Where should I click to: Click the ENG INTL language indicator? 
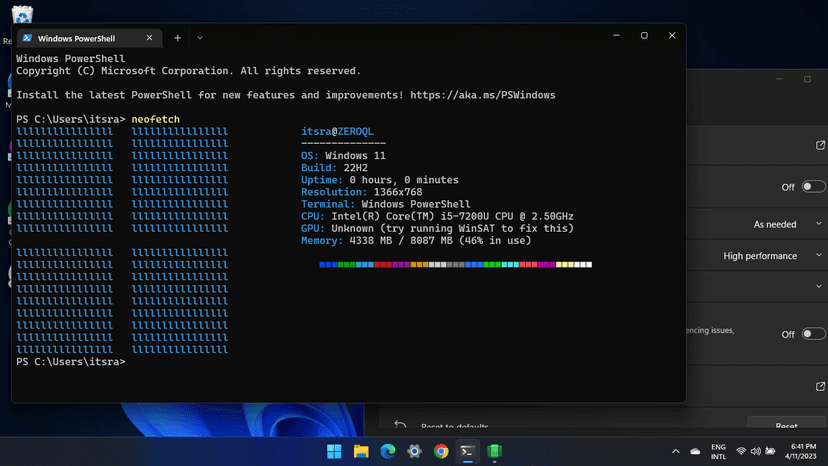coord(718,451)
